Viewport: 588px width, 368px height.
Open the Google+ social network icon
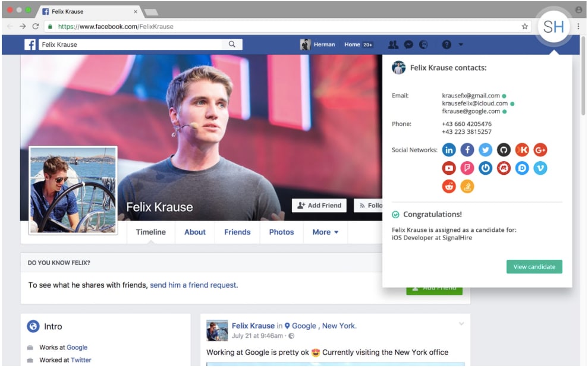[x=540, y=150]
